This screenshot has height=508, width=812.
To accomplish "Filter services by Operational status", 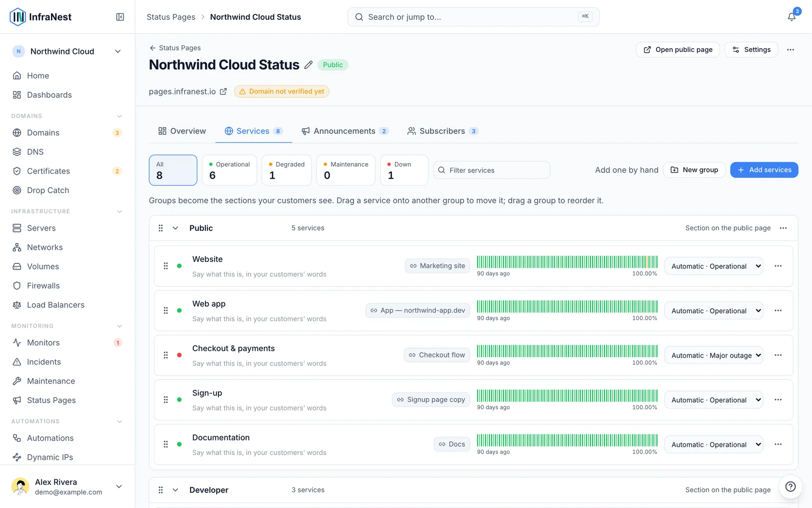I will pyautogui.click(x=229, y=170).
